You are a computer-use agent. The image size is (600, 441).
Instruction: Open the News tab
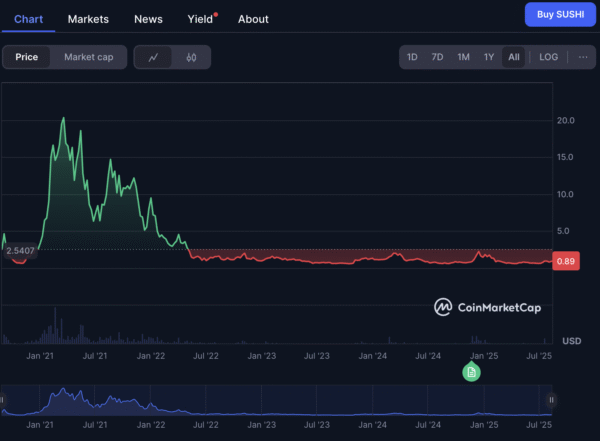coord(148,19)
